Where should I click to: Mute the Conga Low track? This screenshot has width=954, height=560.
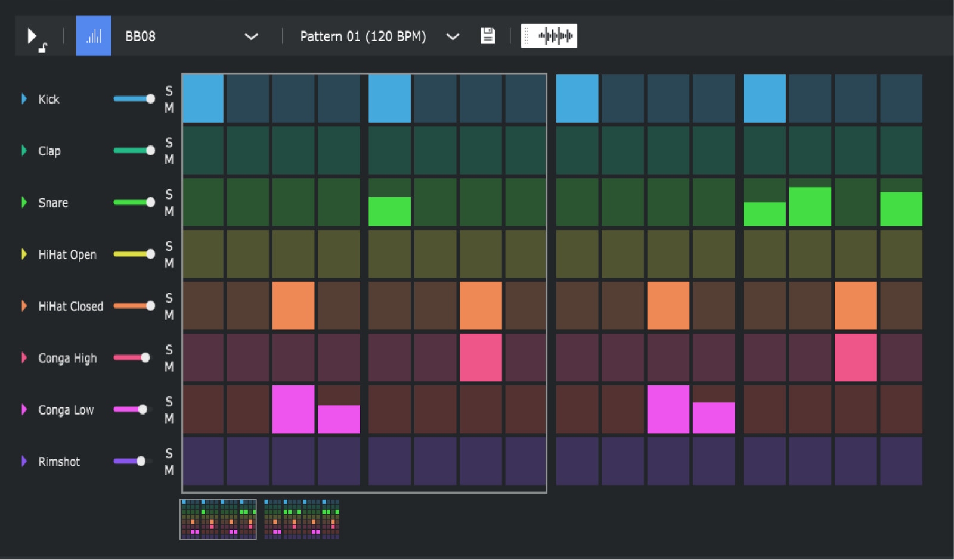click(169, 419)
